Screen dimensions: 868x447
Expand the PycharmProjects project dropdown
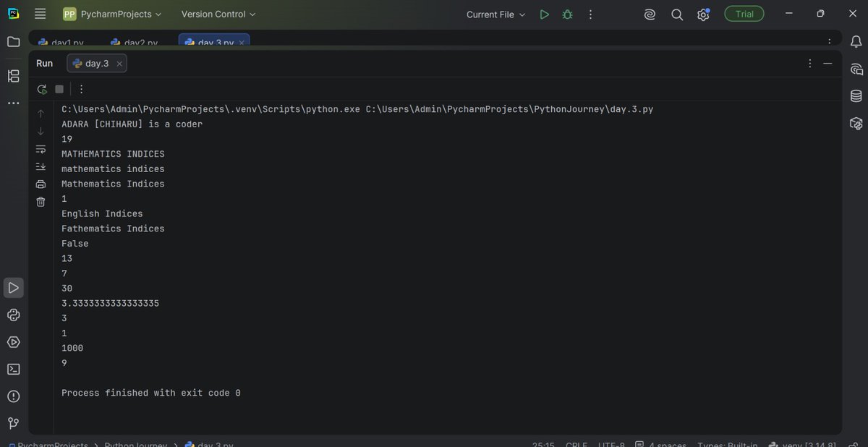pyautogui.click(x=112, y=14)
